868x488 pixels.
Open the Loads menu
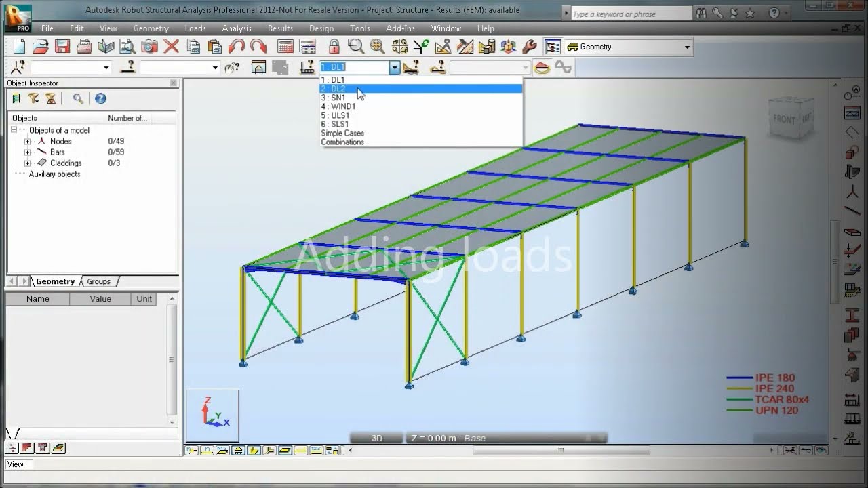195,28
